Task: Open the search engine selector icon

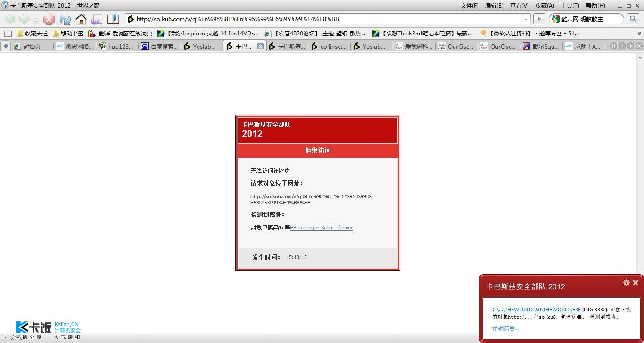Action: click(555, 19)
